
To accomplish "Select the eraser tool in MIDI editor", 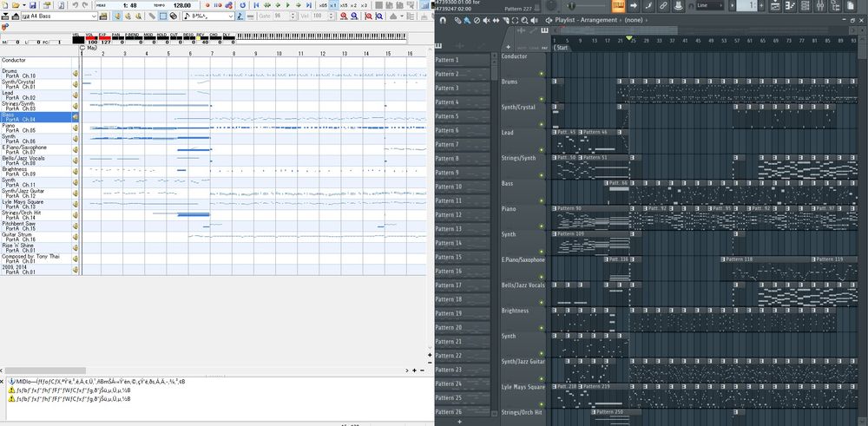I will pyautogui.click(x=174, y=16).
